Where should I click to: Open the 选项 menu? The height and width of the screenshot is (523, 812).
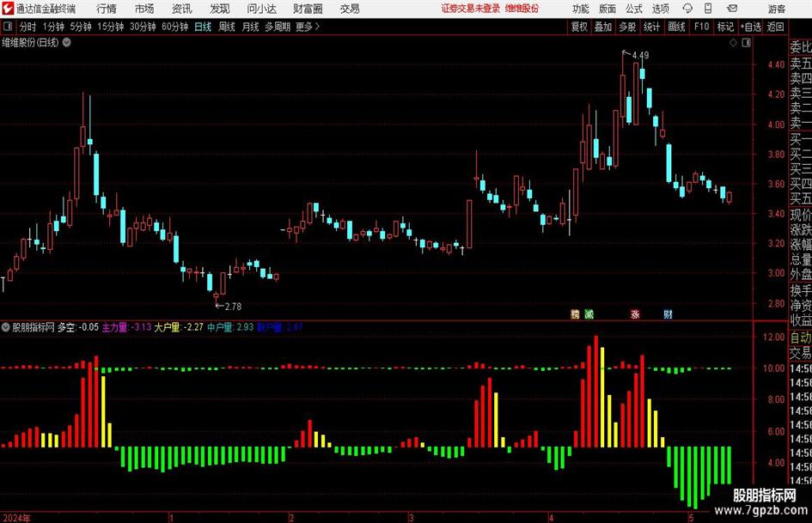pos(660,9)
